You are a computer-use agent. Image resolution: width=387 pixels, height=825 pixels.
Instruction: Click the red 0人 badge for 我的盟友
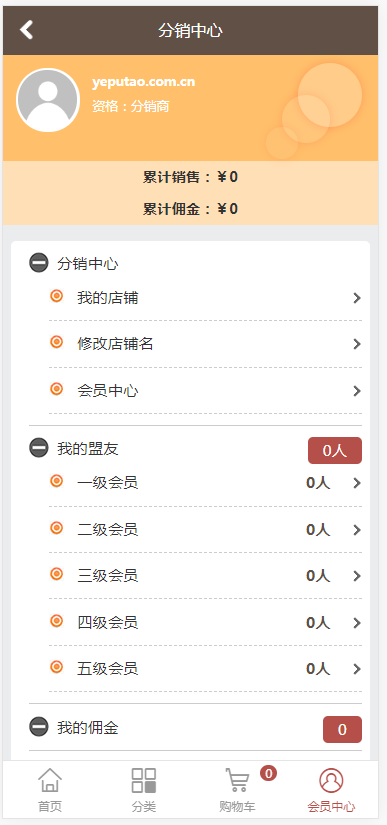(x=335, y=450)
